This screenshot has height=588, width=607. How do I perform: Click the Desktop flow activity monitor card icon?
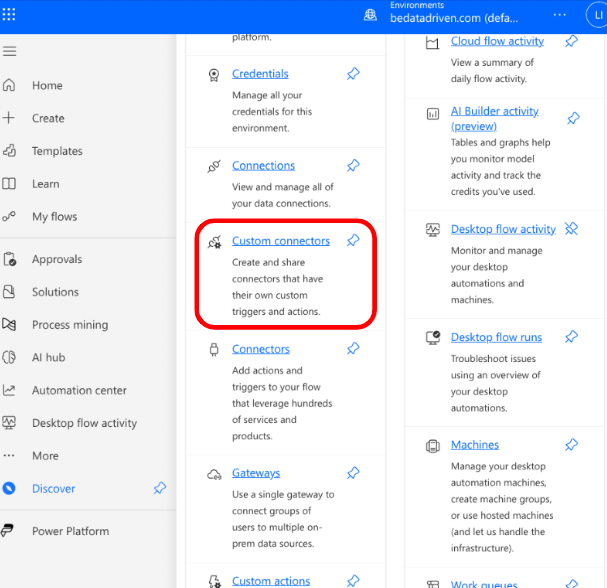pyautogui.click(x=432, y=230)
